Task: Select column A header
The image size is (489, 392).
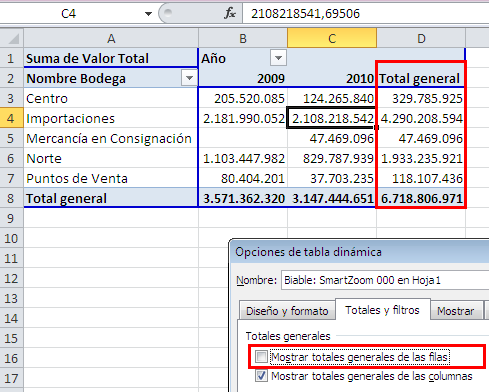Action: click(111, 38)
